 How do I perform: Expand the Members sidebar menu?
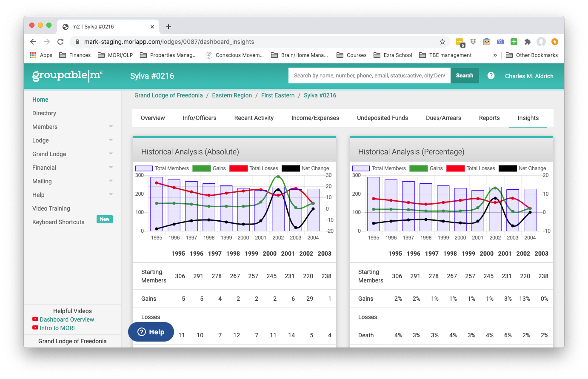72,127
